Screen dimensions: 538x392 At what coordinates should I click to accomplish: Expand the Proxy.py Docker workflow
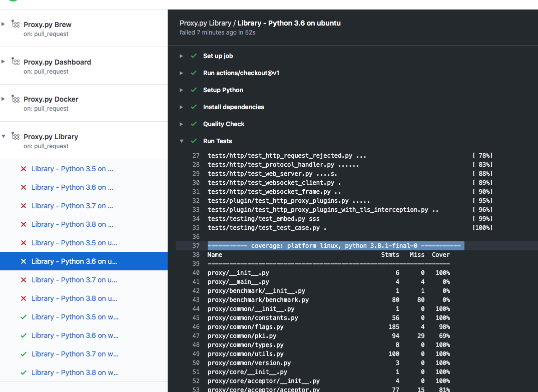[x=3, y=99]
